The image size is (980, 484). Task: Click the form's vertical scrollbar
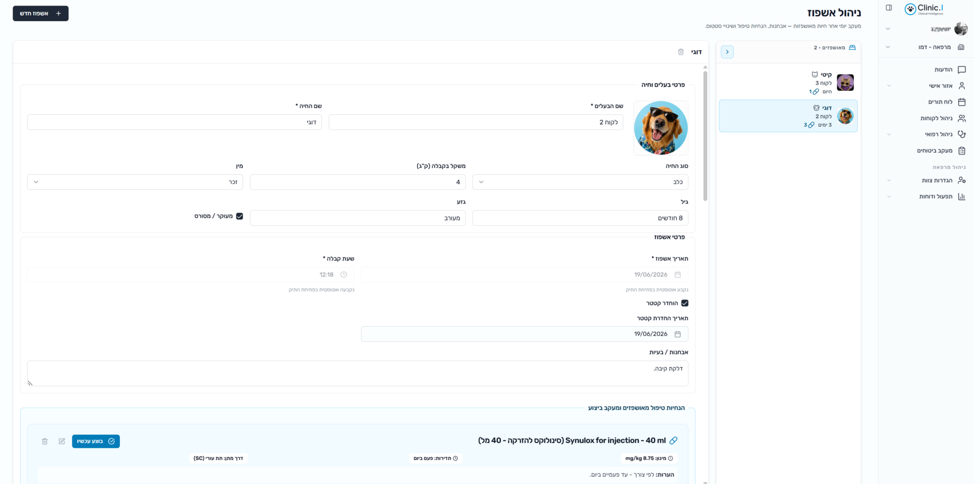706,136
